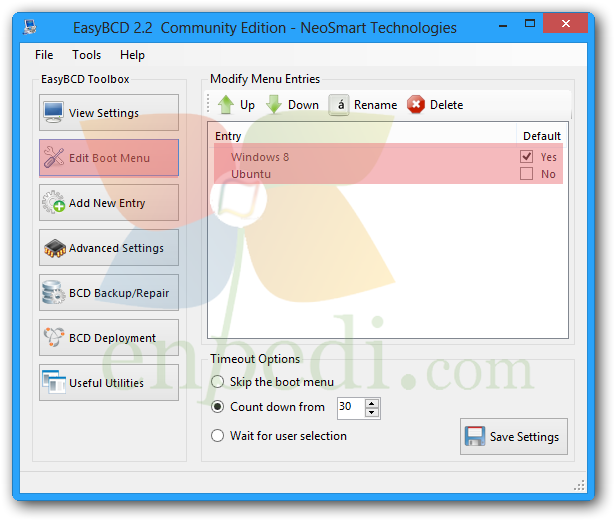This screenshot has width=615, height=521.
Task: Toggle the default checkbox for Windows 8
Action: [x=526, y=157]
